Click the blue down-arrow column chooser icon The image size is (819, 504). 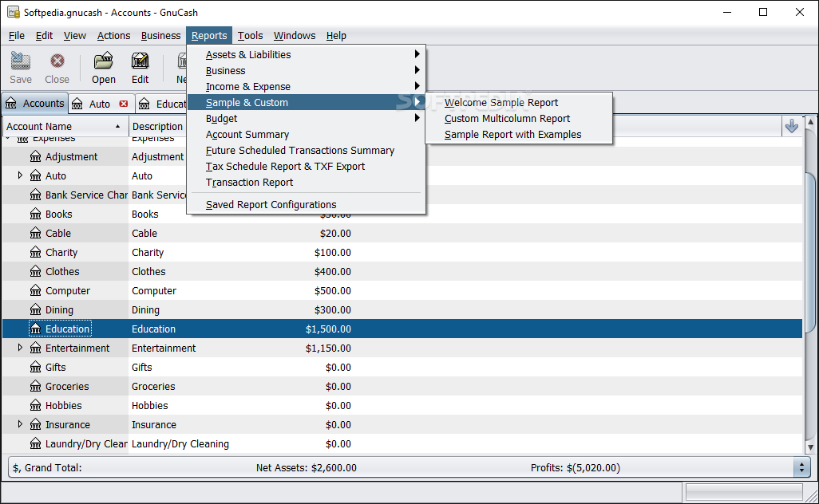pyautogui.click(x=791, y=126)
